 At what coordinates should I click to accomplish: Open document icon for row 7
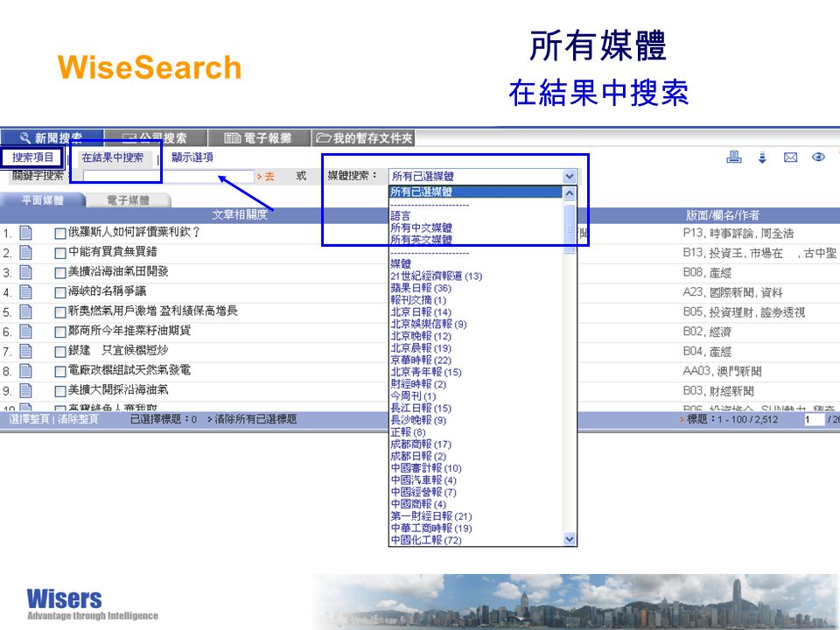25,351
